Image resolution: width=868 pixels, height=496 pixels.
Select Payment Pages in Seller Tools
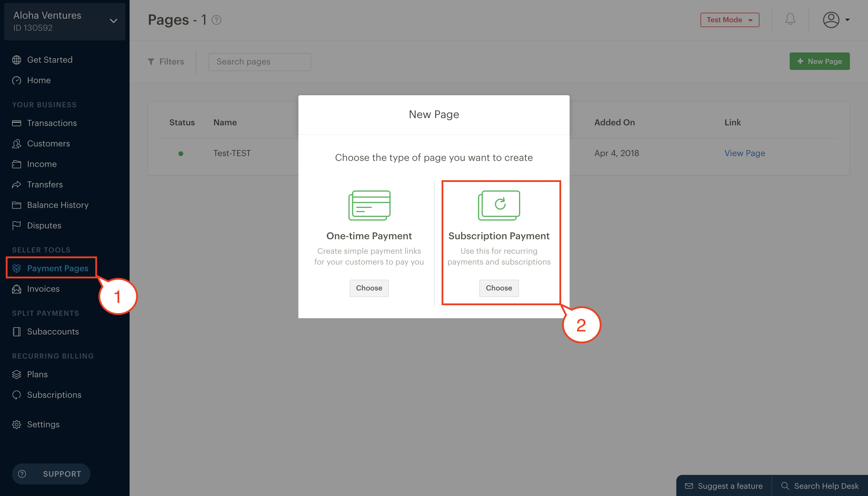pyautogui.click(x=50, y=268)
